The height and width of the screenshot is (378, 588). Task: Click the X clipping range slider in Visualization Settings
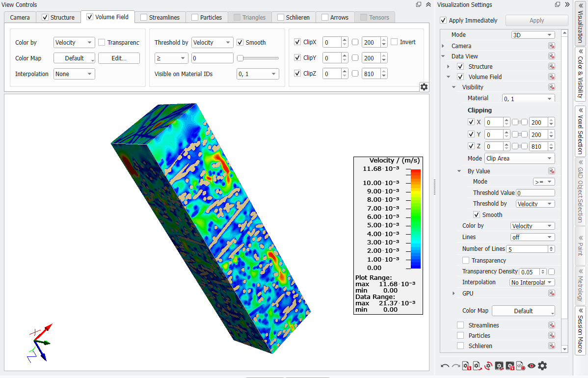(520, 122)
